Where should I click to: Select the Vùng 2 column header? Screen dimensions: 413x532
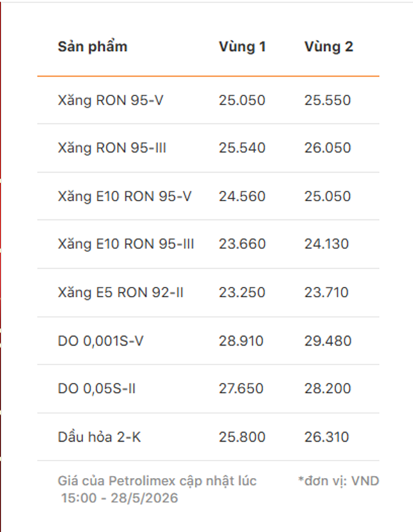(x=328, y=47)
